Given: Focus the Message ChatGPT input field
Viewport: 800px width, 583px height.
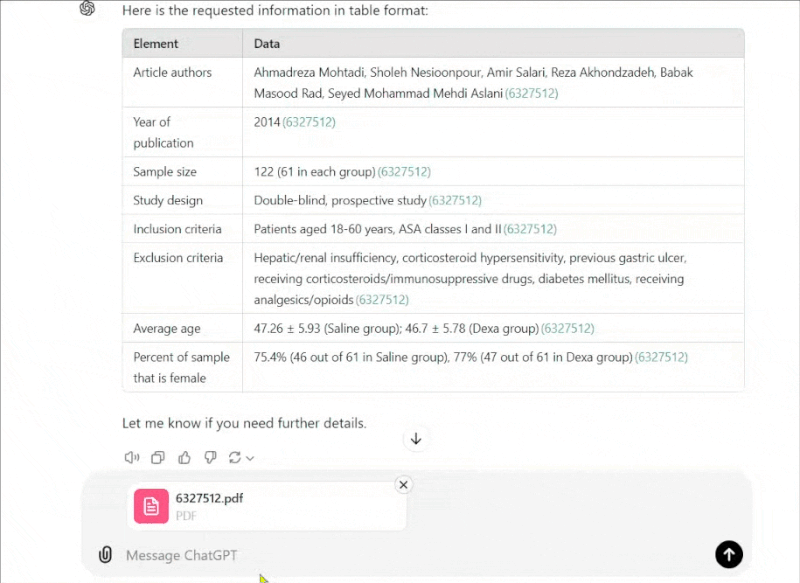Looking at the screenshot, I should point(400,555).
